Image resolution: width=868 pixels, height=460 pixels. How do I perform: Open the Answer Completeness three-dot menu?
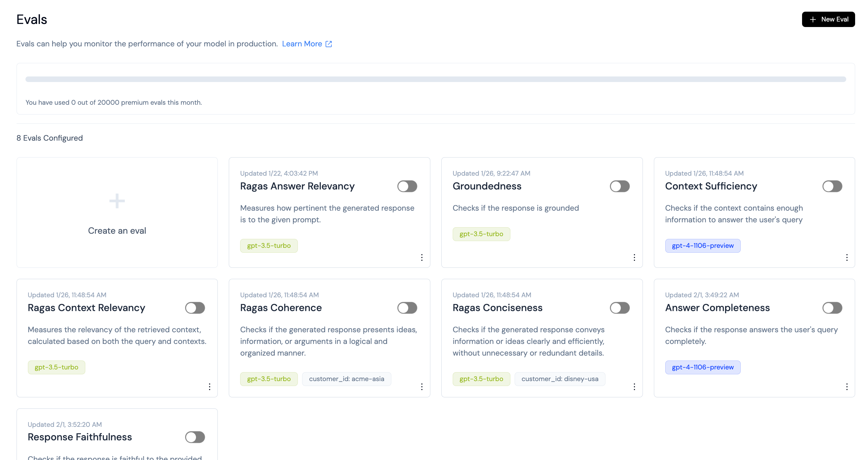click(847, 387)
